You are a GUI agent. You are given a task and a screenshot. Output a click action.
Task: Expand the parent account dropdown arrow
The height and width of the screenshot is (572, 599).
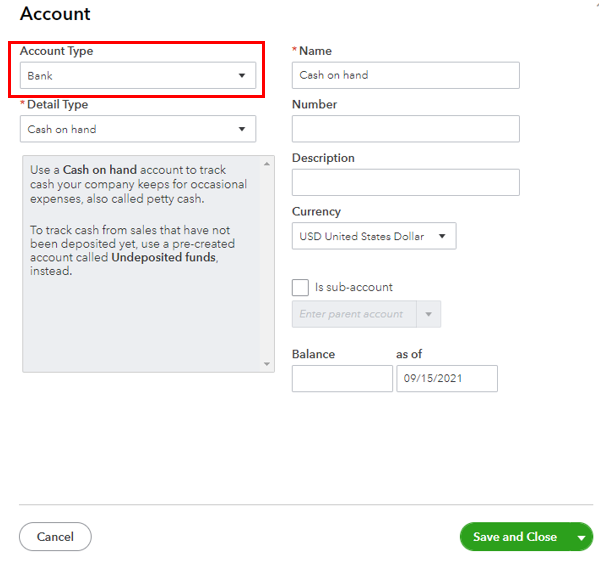tap(429, 314)
